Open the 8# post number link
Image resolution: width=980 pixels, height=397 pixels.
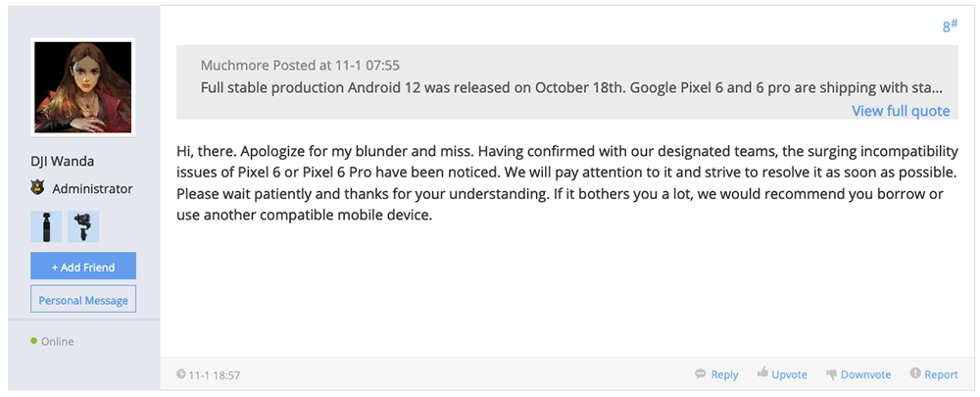[950, 26]
